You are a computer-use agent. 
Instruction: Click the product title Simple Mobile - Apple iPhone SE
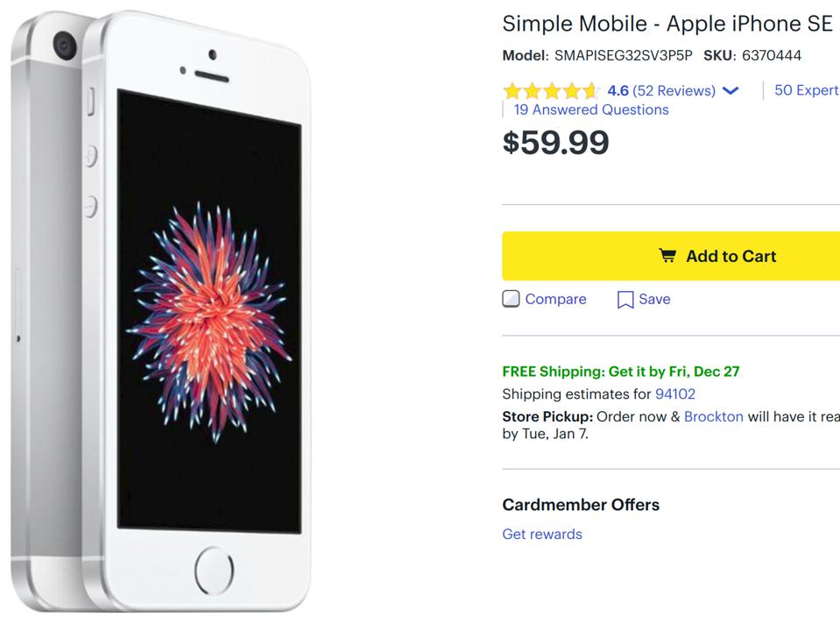point(667,23)
